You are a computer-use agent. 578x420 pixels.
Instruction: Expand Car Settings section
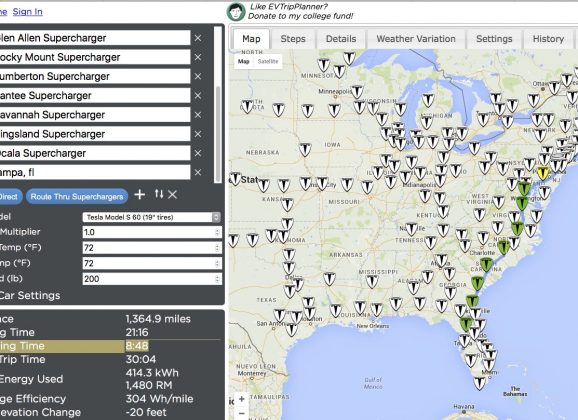pos(30,295)
